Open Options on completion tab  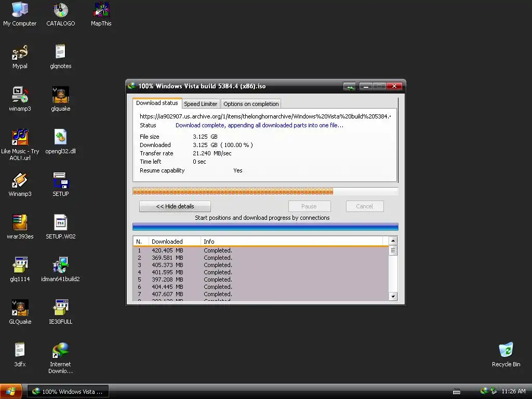251,104
